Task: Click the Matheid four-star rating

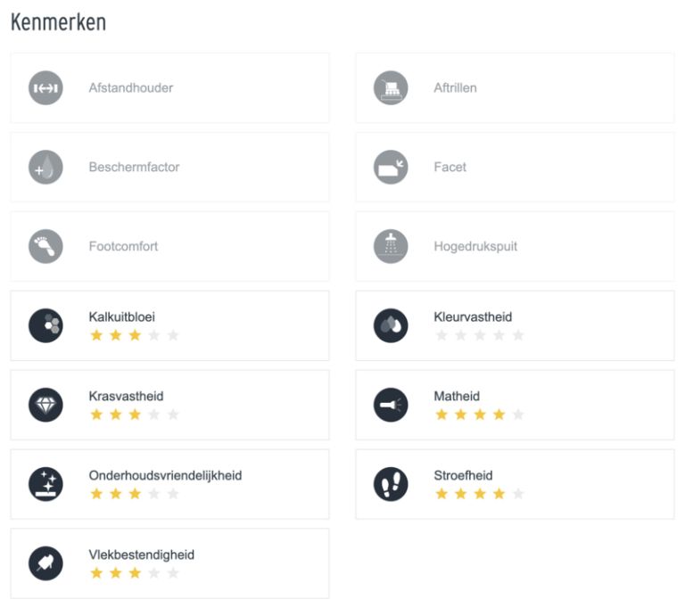Action: click(480, 415)
